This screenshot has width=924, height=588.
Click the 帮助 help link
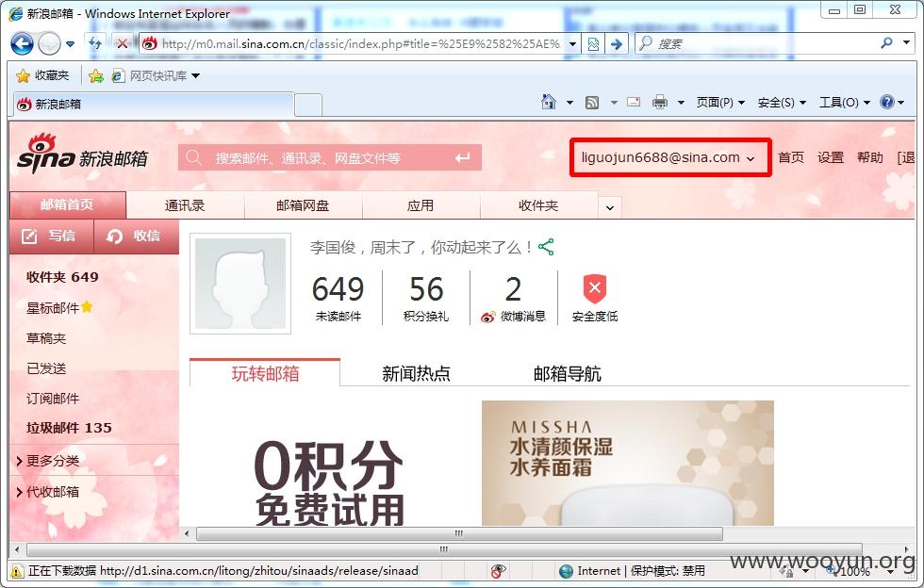pos(869,157)
